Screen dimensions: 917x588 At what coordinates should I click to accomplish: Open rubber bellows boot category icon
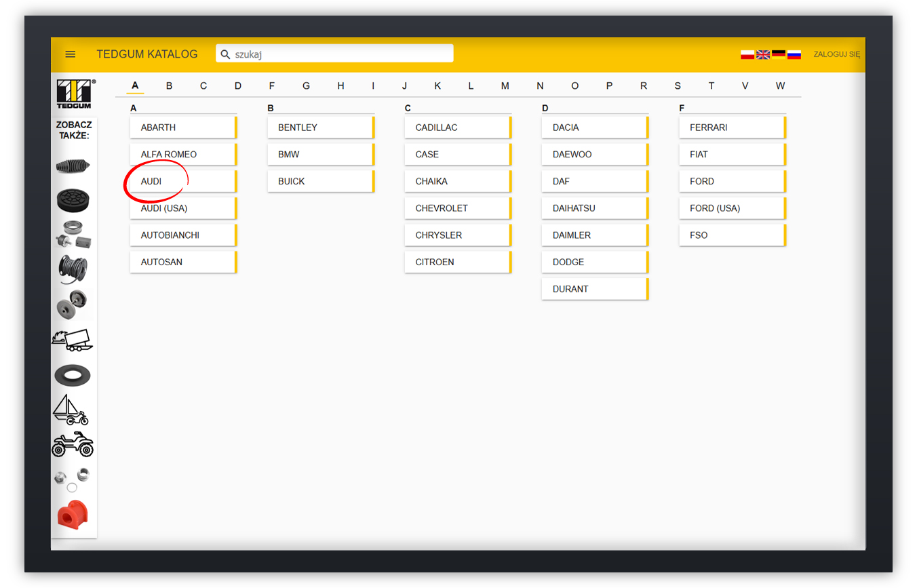pyautogui.click(x=73, y=166)
